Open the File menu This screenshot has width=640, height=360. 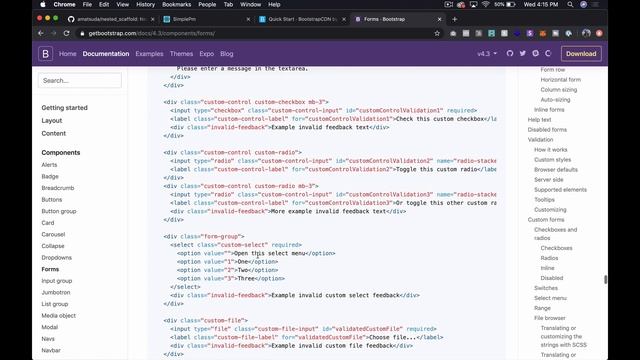[87, 4]
